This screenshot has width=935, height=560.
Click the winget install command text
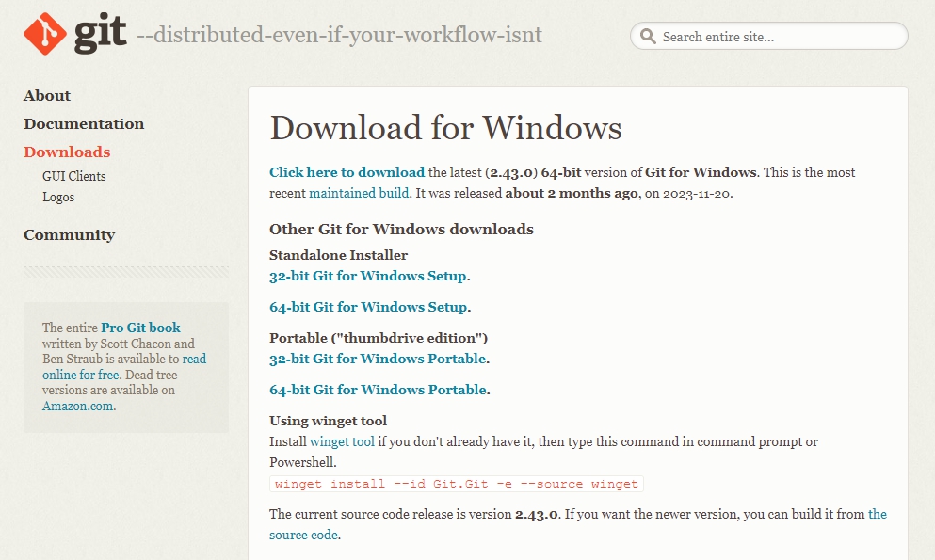click(456, 484)
